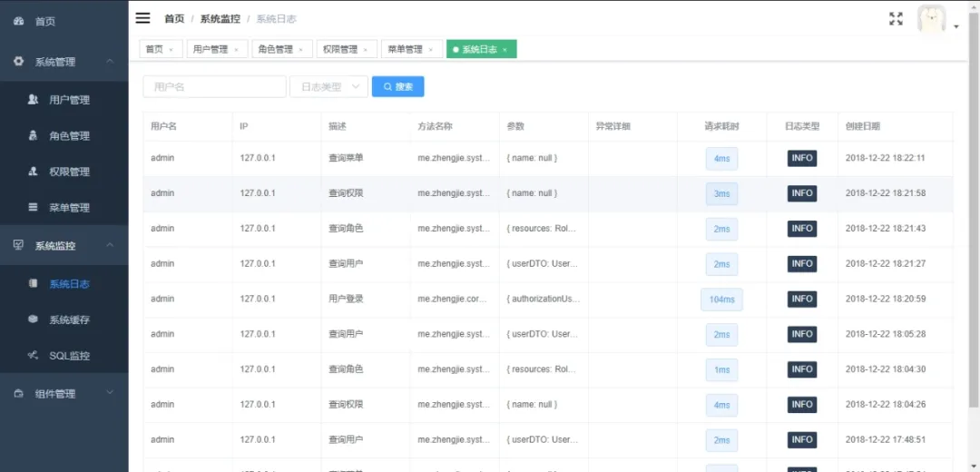Image resolution: width=980 pixels, height=472 pixels.
Task: Focus the 用户名 search input field
Action: tap(214, 87)
